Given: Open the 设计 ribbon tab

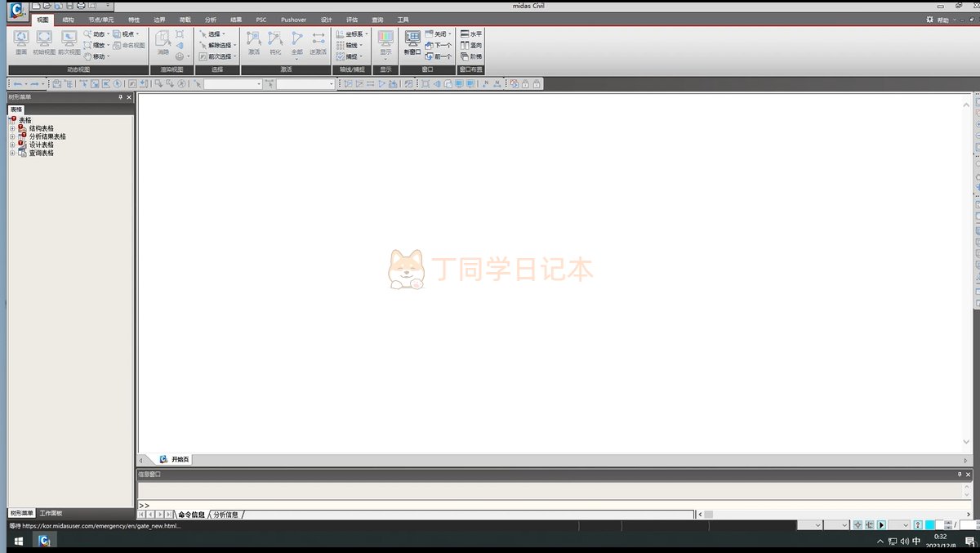Looking at the screenshot, I should 327,20.
